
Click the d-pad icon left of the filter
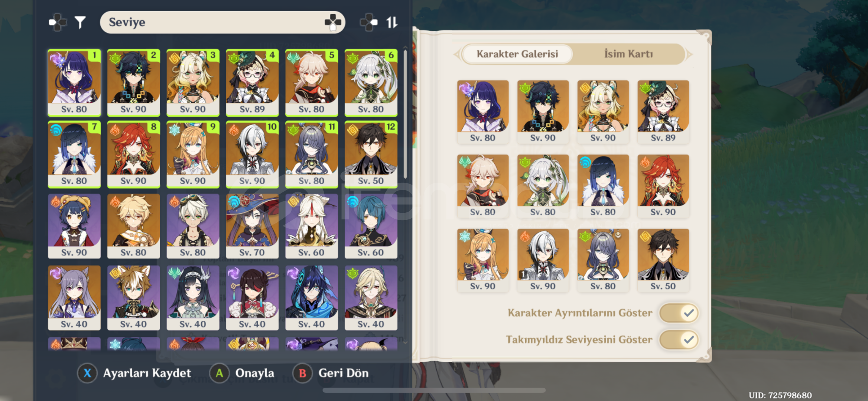click(58, 22)
